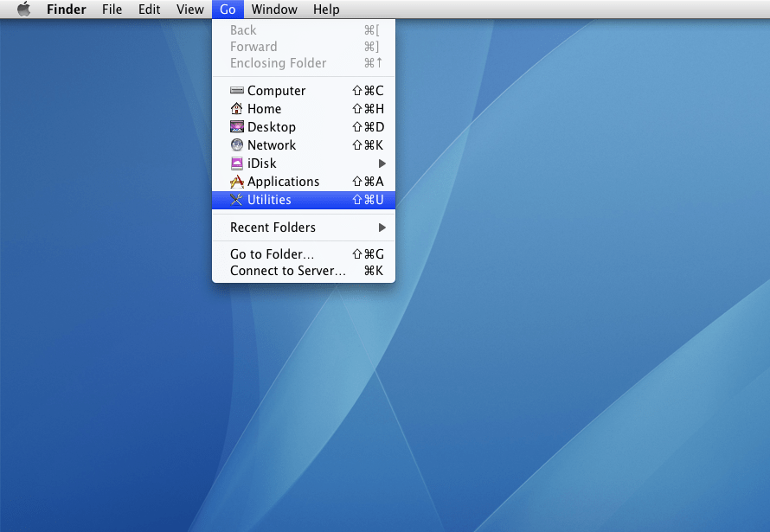
Task: Click the ⇧⌘K shortcut beside Network
Action: [368, 145]
